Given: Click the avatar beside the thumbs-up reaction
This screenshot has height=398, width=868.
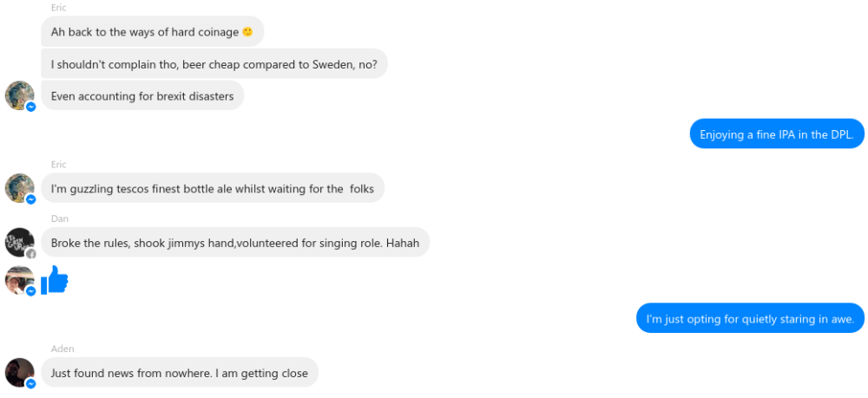Looking at the screenshot, I should 19,280.
